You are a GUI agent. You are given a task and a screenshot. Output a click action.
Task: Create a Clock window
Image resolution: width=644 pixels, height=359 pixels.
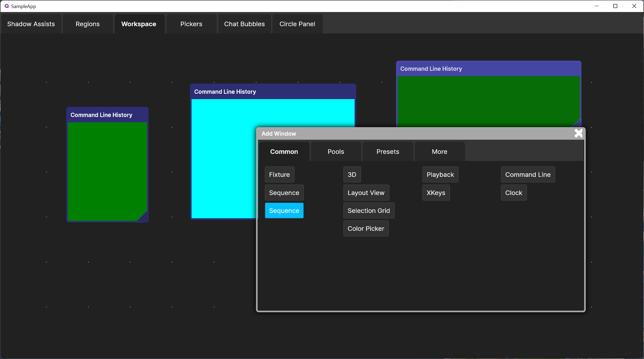[x=513, y=193]
